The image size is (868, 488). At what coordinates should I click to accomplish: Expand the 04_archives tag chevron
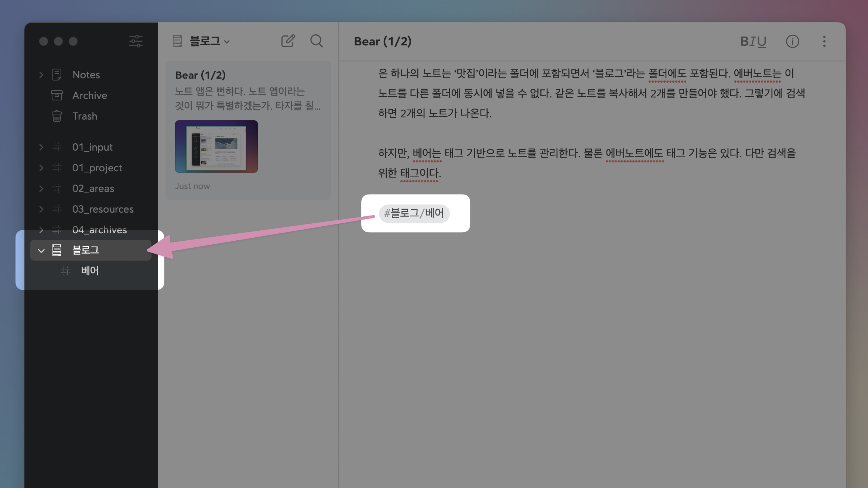(x=41, y=230)
